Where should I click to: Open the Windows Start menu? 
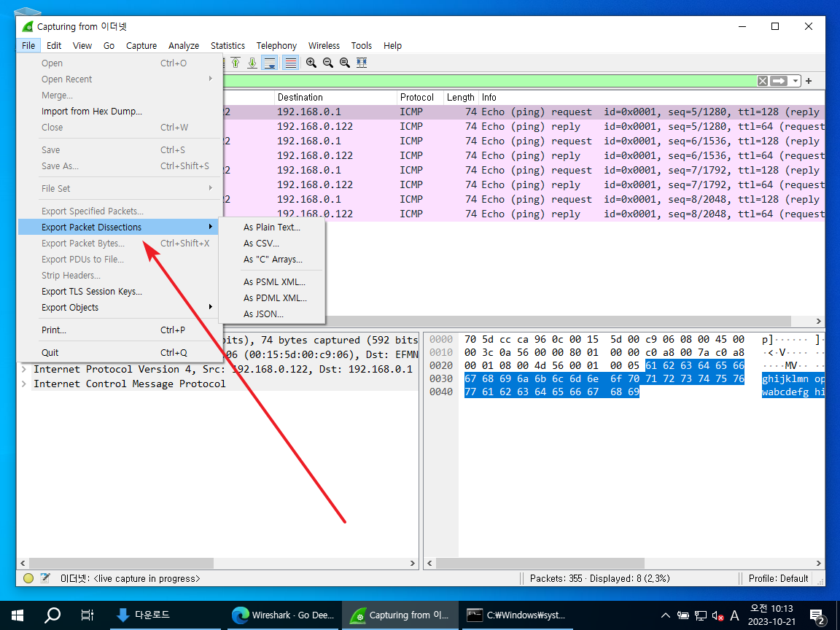17,615
